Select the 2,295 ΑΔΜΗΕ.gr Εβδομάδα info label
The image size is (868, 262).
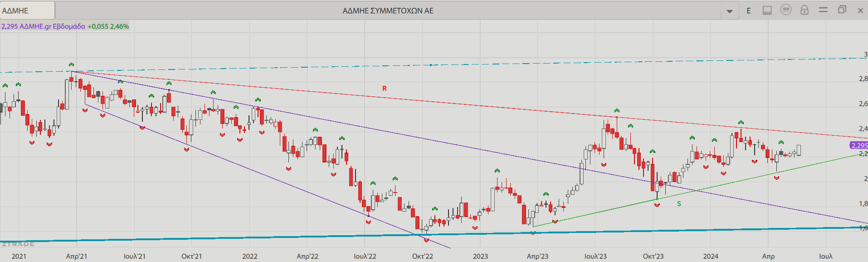43,26
